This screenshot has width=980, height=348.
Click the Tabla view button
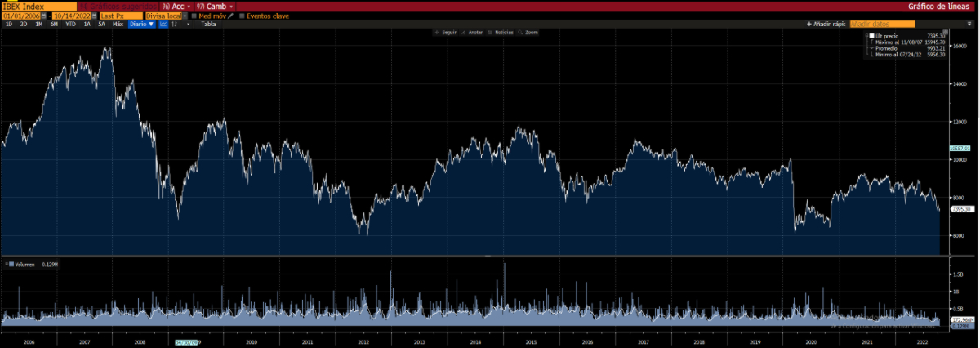pyautogui.click(x=208, y=25)
